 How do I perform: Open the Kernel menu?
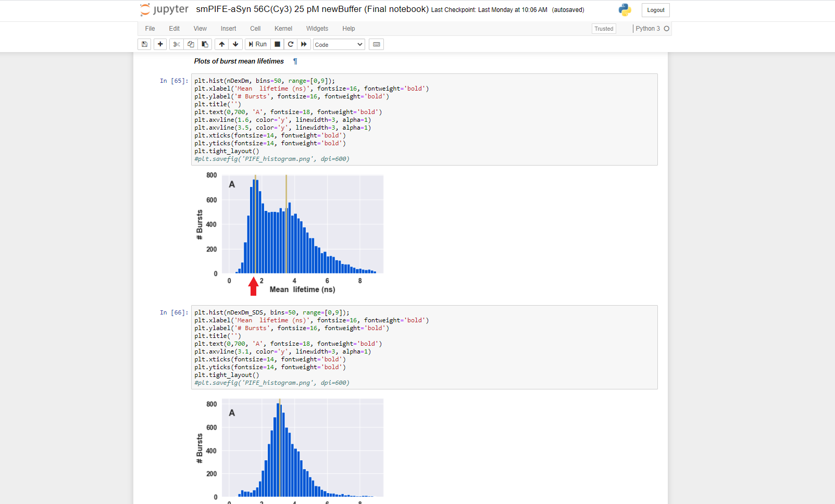[x=283, y=29]
